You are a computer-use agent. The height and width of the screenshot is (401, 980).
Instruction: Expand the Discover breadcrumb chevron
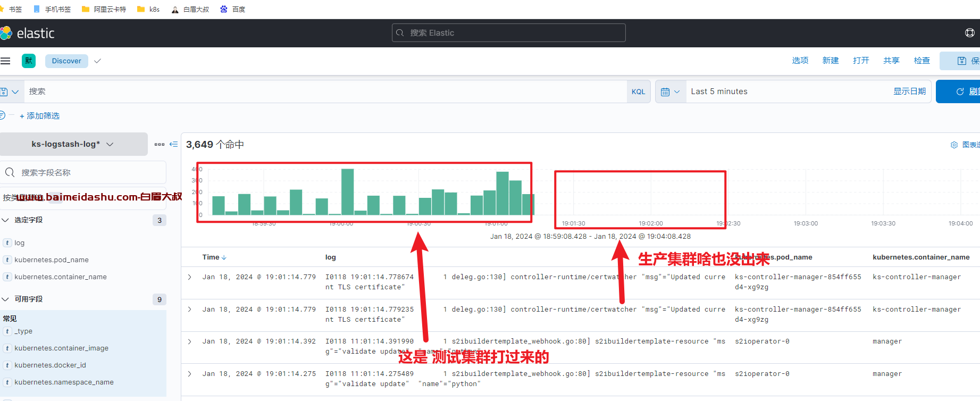[97, 61]
